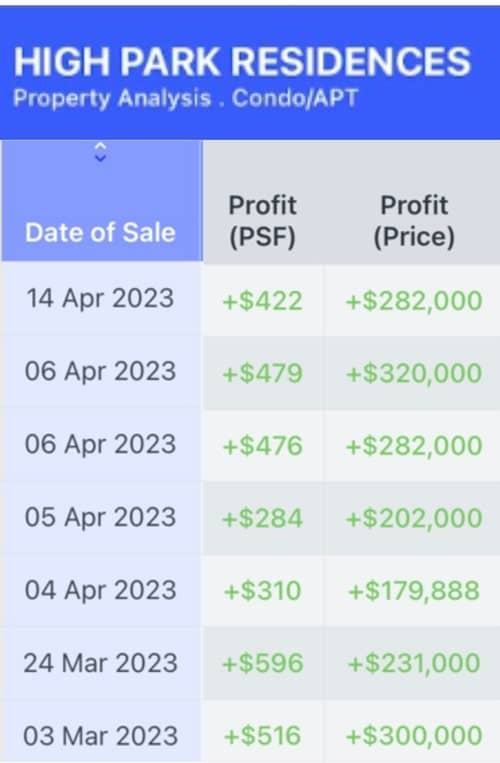
Task: Click the sort arrows above Date of Sale
Action: [x=100, y=152]
